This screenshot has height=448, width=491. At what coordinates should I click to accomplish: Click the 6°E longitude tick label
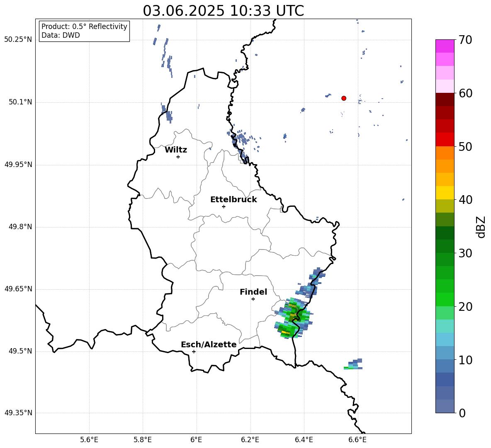click(x=196, y=440)
